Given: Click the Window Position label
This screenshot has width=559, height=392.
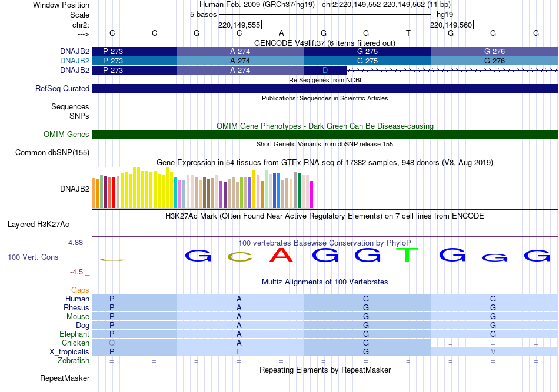Looking at the screenshot, I should (61, 5).
